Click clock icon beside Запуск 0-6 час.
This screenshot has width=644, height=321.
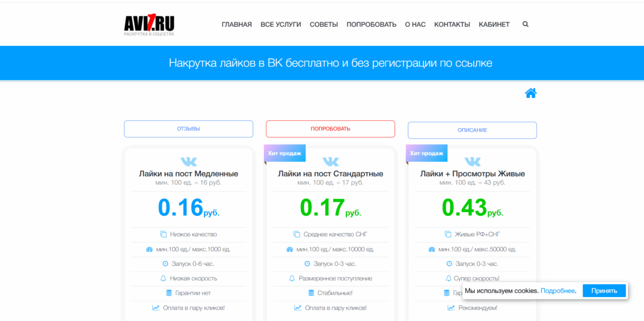[x=165, y=264]
